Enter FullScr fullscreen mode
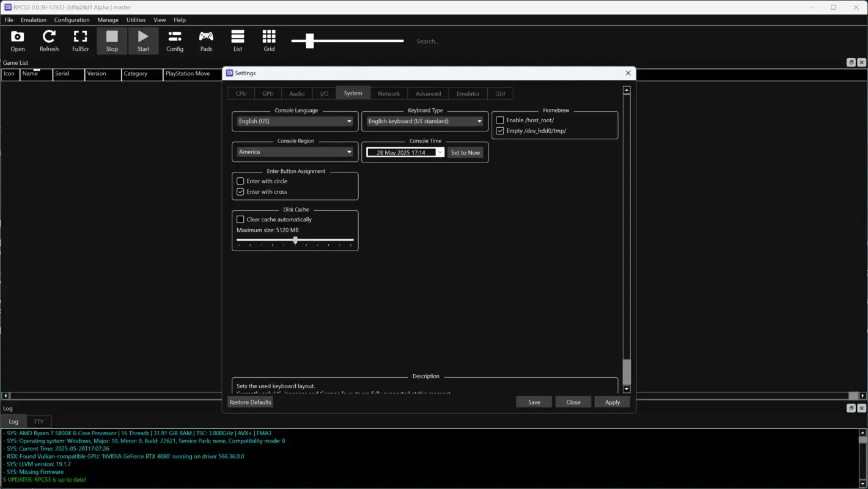 coord(80,40)
